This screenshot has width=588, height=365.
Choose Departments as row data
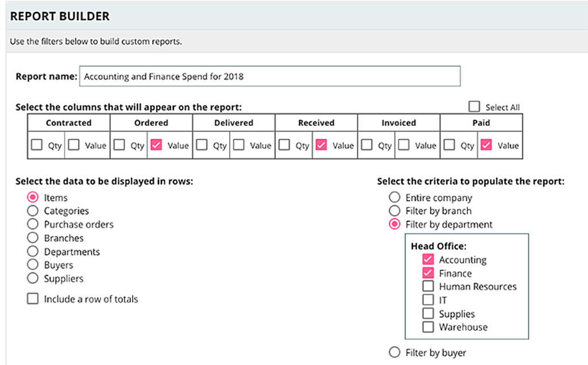tap(33, 251)
